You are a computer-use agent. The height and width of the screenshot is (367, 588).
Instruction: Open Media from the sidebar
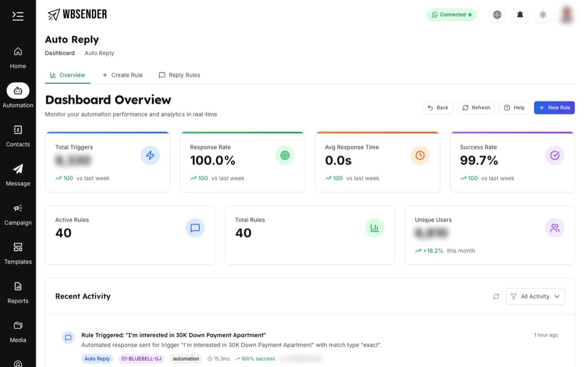(x=18, y=332)
